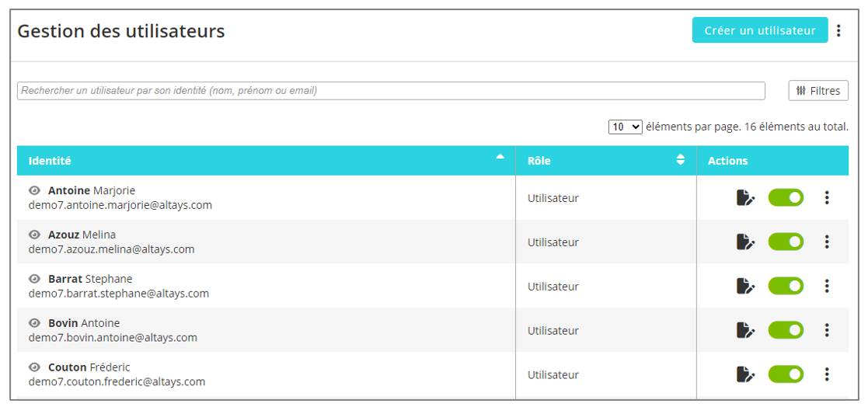Image resolution: width=868 pixels, height=414 pixels.
Task: Open three-dot menu beside Créer un utilisateur
Action: [x=839, y=31]
